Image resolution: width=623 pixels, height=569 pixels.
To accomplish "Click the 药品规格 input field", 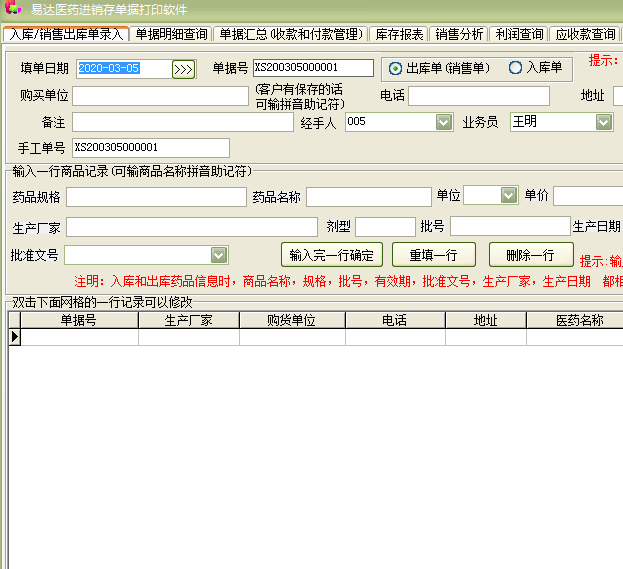I will [156, 197].
